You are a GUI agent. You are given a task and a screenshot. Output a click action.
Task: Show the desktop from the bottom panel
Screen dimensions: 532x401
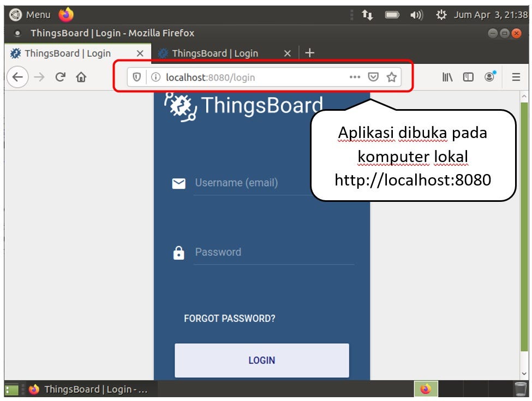[x=11, y=389]
